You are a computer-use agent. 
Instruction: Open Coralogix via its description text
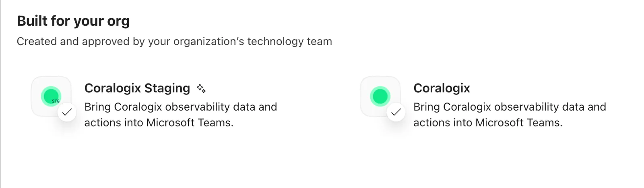(510, 115)
